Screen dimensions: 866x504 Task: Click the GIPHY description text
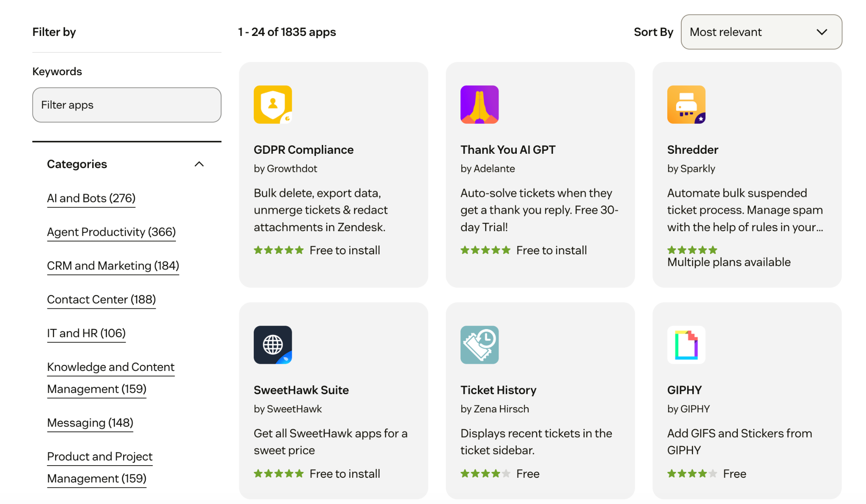[x=740, y=442]
